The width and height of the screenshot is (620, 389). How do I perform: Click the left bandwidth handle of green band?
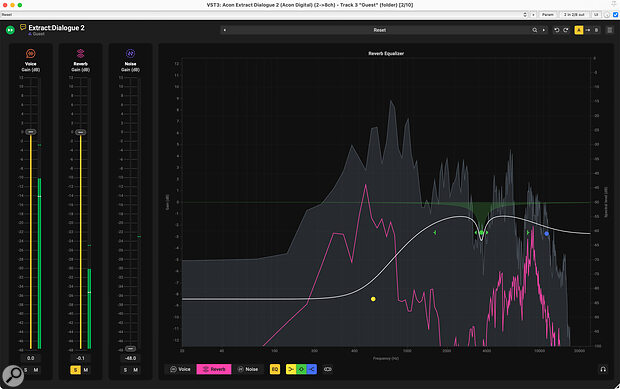pyautogui.click(x=435, y=233)
